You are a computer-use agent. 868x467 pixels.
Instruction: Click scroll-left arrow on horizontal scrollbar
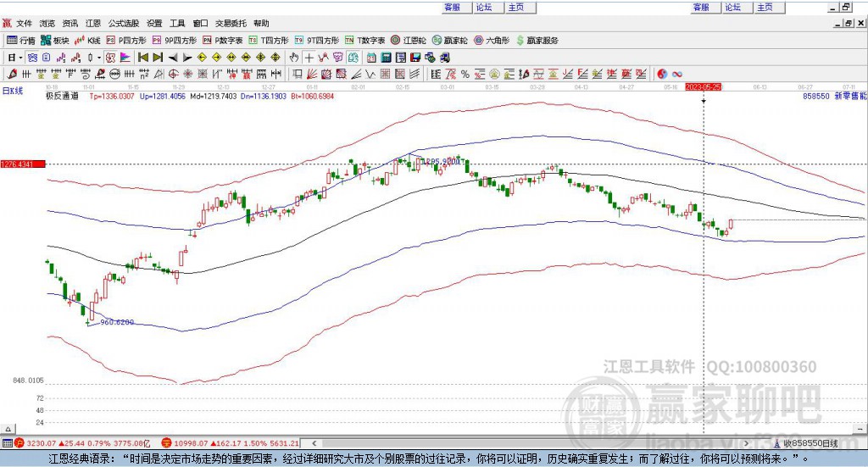point(314,443)
